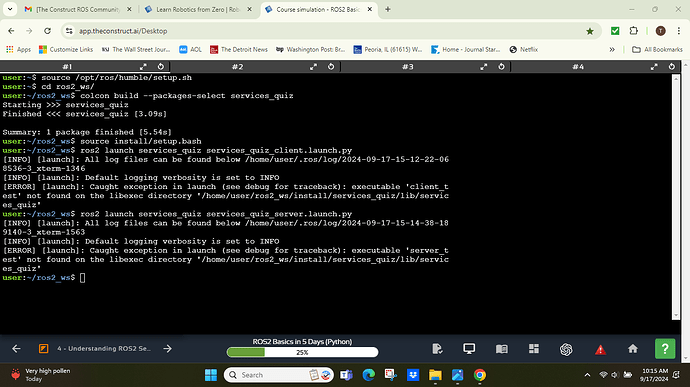The width and height of the screenshot is (690, 387).
Task: Open the All Bookmarks folder
Action: 657,50
